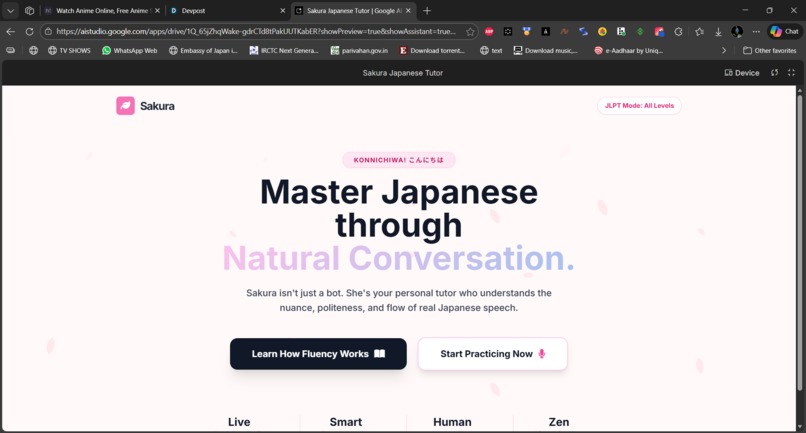The height and width of the screenshot is (433, 806).
Task: Click the page vertical scrollbar
Action: tap(799, 242)
